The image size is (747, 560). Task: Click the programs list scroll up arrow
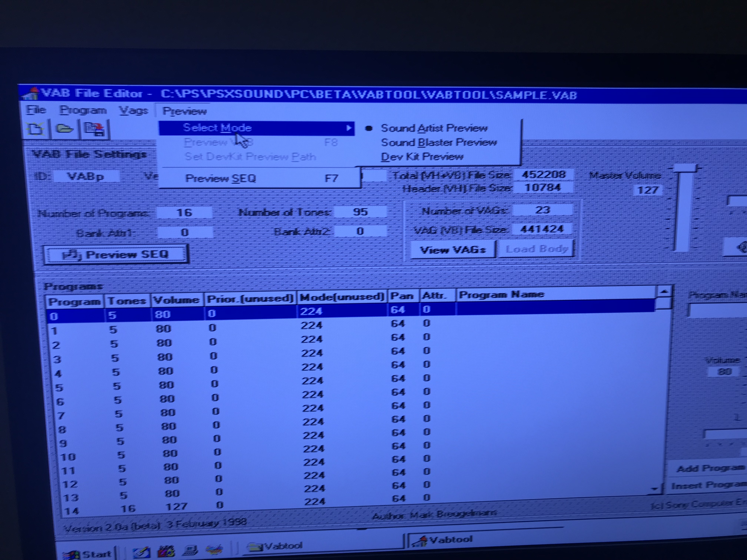[x=664, y=292]
